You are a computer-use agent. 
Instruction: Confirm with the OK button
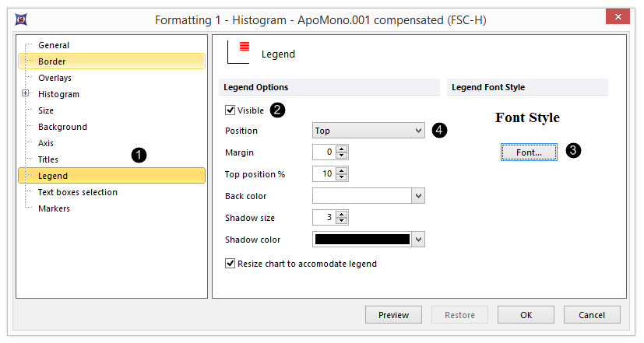[526, 315]
